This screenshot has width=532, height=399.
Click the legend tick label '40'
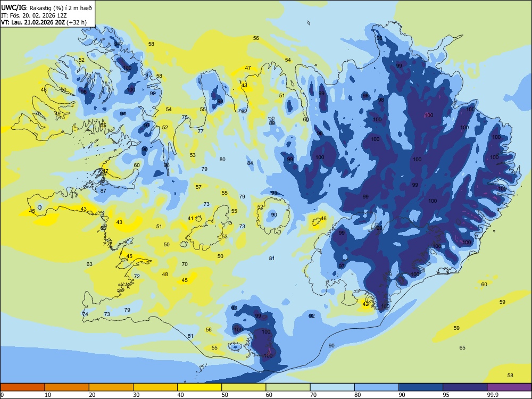181,395
